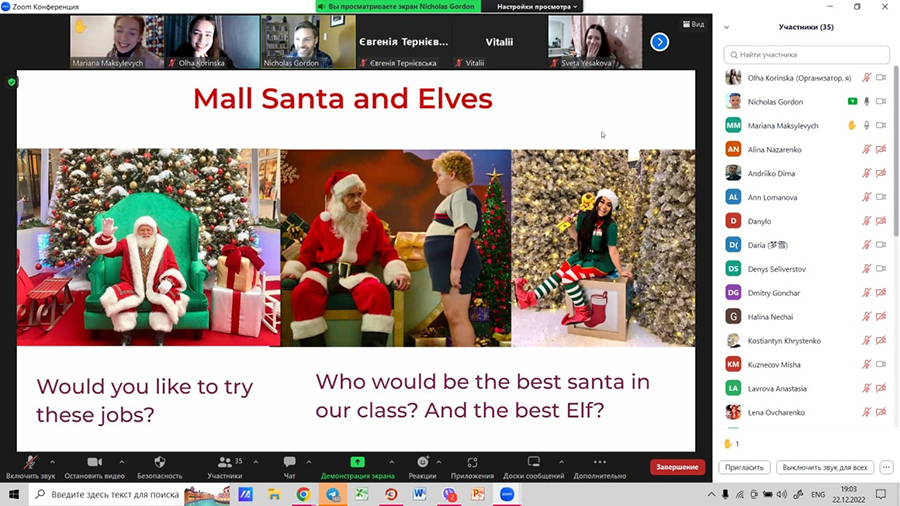This screenshot has width=900, height=506.
Task: Unmute microphone with Включить звук icon
Action: coord(30,462)
